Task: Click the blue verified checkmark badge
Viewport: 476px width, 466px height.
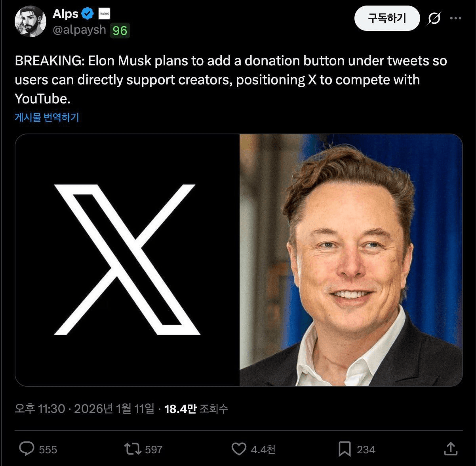Action: tap(88, 14)
